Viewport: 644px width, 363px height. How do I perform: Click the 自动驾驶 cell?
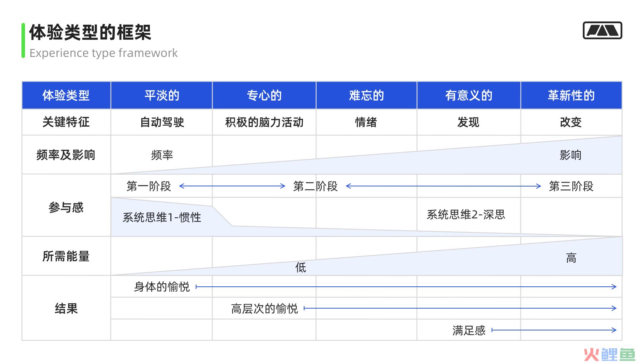(162, 122)
